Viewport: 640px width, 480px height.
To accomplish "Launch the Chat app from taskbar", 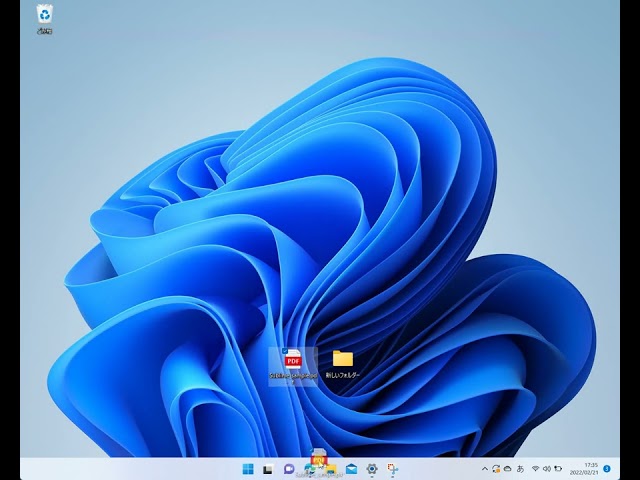I will tap(289, 469).
